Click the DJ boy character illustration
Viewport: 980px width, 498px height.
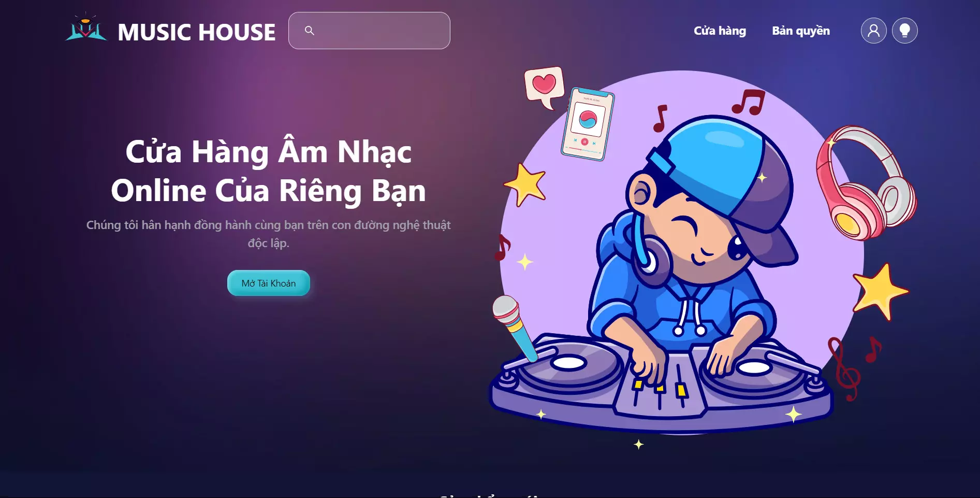tap(694, 233)
